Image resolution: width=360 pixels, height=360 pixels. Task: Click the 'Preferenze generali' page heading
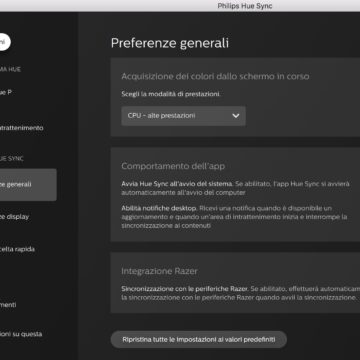tap(170, 43)
